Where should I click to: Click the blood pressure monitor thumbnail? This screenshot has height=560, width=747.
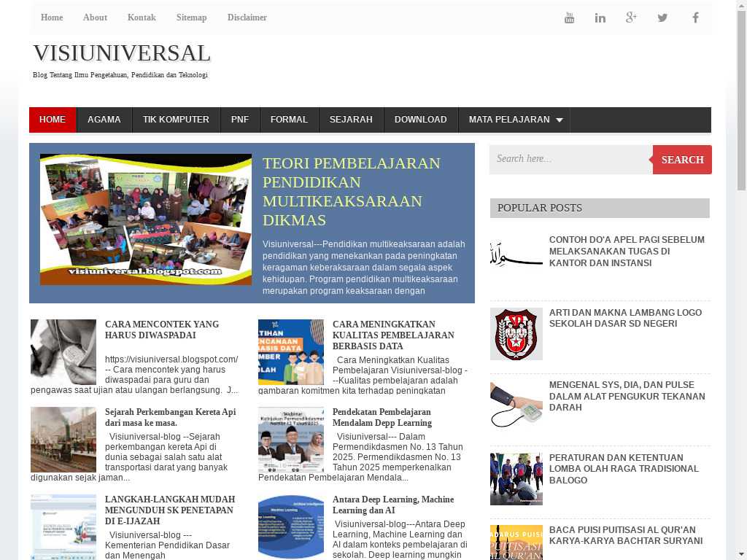click(x=516, y=405)
